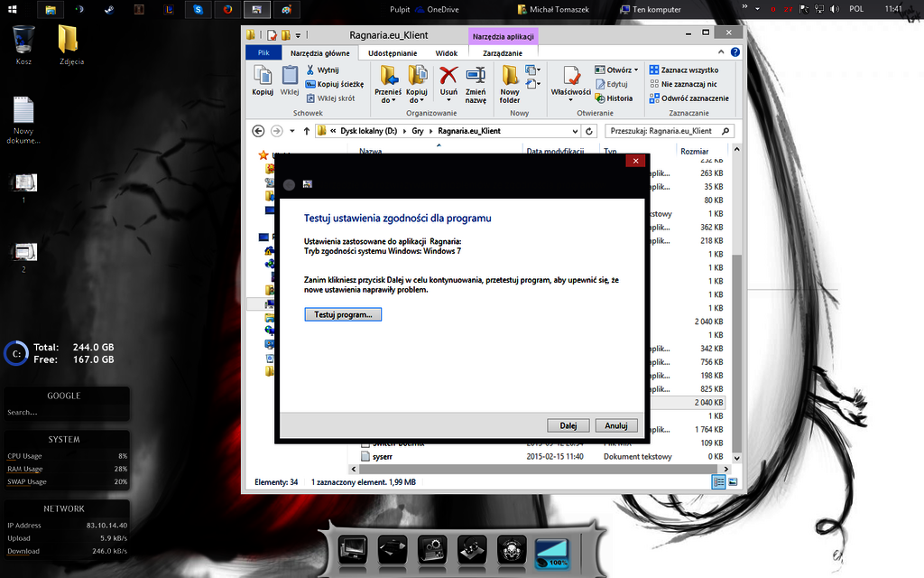Switch to Widok tab

446,53
